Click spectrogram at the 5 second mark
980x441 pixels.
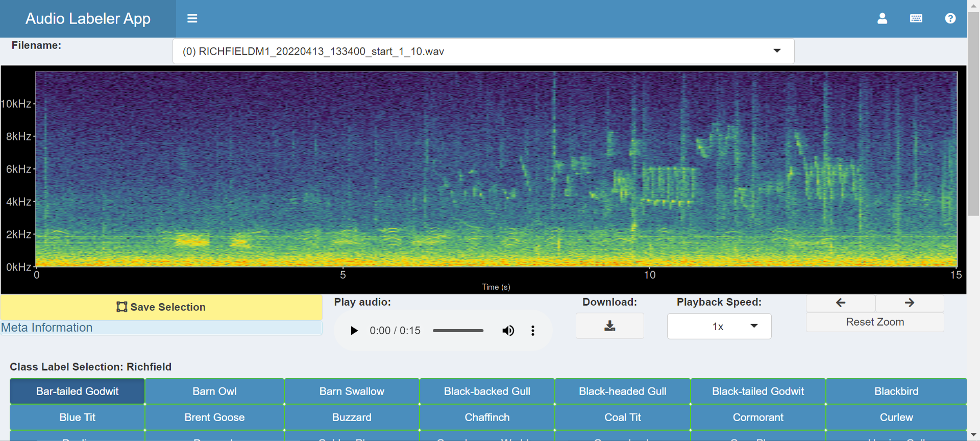342,169
